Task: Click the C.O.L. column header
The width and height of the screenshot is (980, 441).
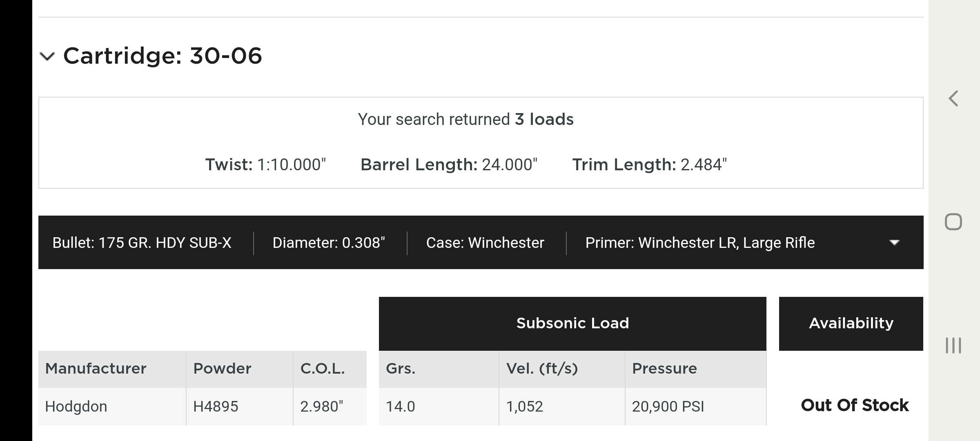Action: (323, 369)
